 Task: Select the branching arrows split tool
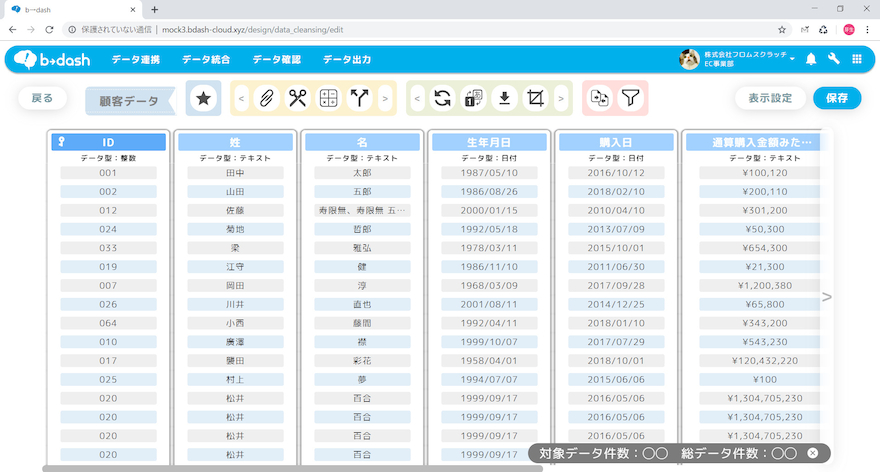pyautogui.click(x=359, y=98)
